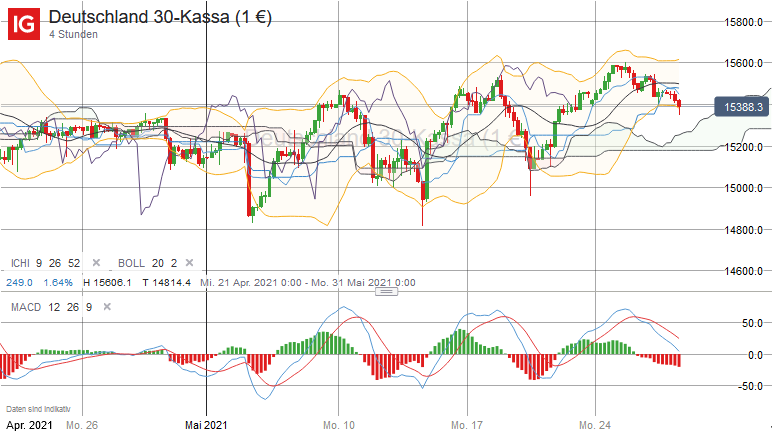This screenshot has height=434, width=772.
Task: Click the Mo. 26 time axis label
Action: (82, 425)
